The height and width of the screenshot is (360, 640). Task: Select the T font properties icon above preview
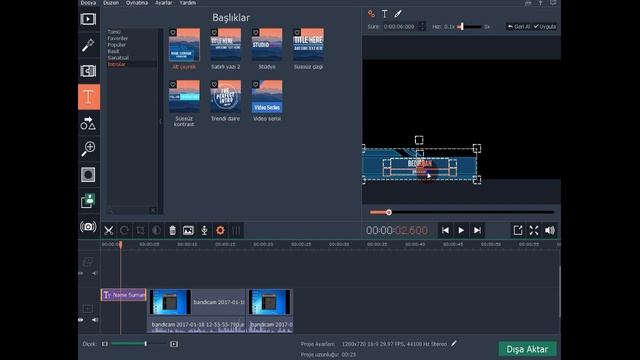pos(384,14)
